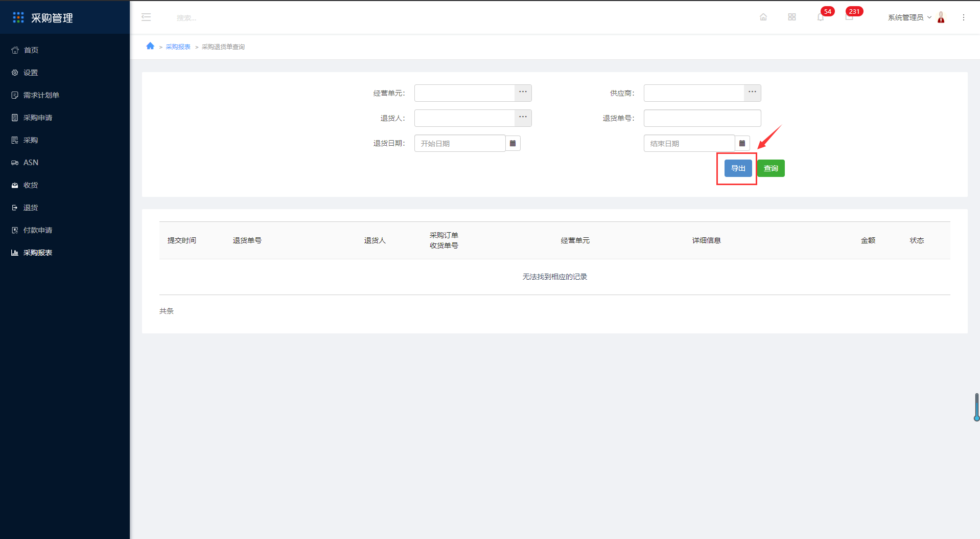The width and height of the screenshot is (980, 539).
Task: Open the 退货人 picker ellipsis button
Action: coord(523,118)
